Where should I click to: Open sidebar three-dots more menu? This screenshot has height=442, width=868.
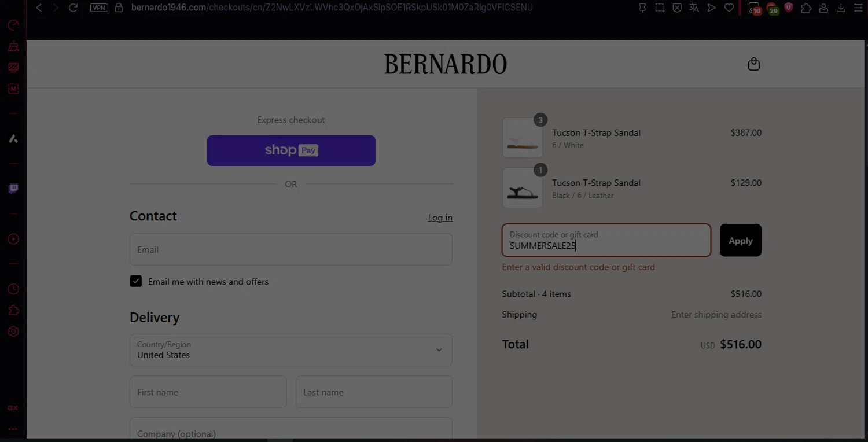tap(13, 429)
